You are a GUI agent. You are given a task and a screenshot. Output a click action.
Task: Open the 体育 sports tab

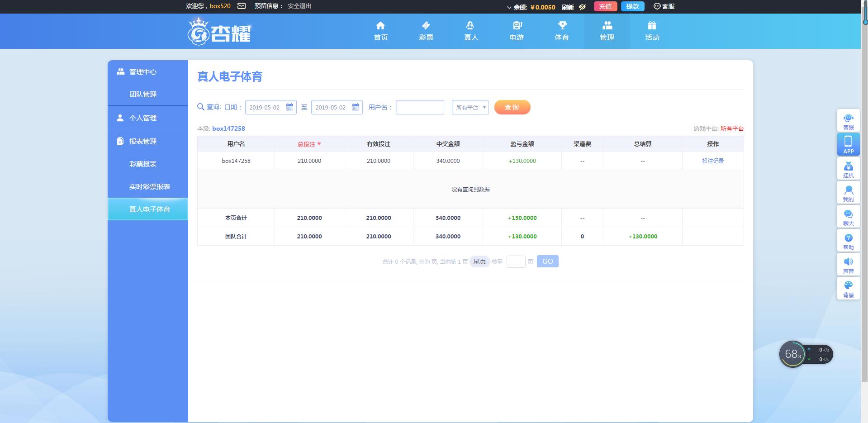click(562, 31)
